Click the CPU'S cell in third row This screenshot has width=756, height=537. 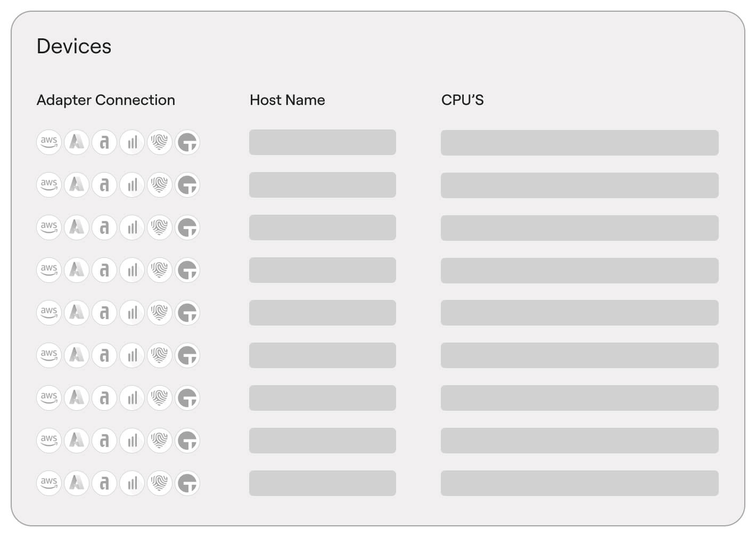coord(579,228)
